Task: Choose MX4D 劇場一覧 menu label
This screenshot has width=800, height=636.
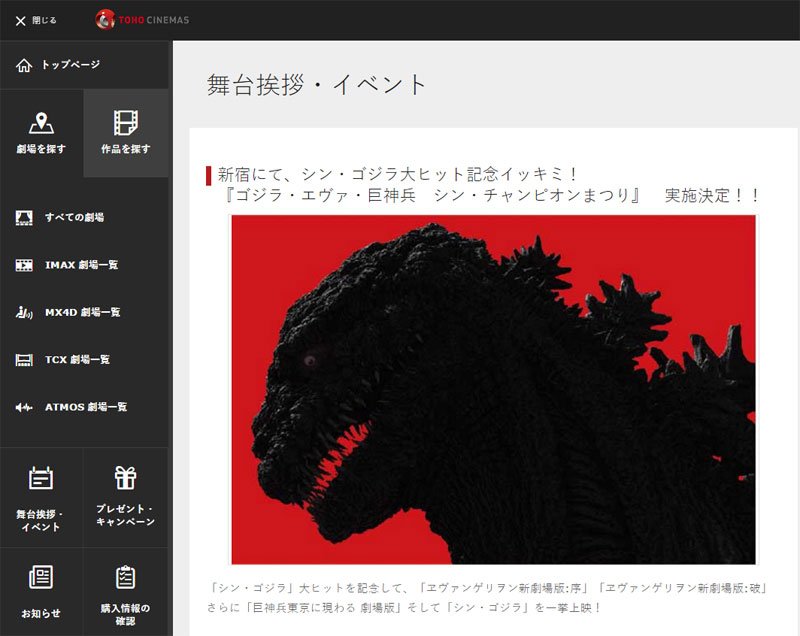Action: click(83, 312)
